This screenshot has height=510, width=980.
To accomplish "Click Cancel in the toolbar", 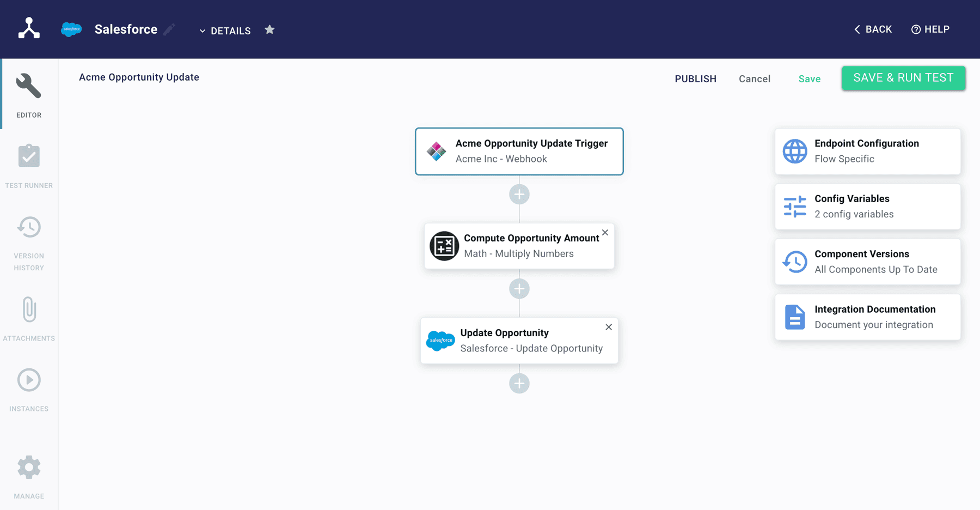I will (x=755, y=79).
